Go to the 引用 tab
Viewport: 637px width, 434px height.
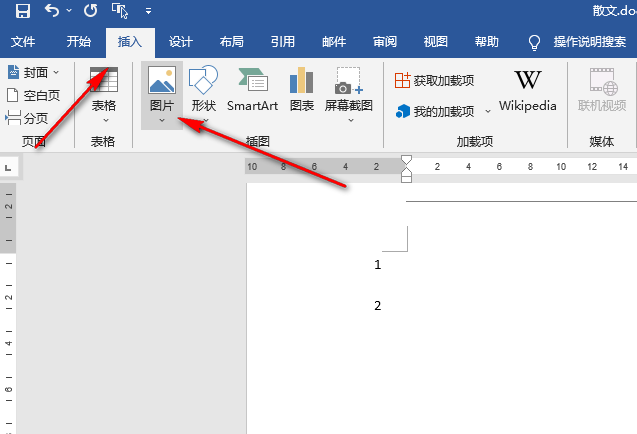[x=283, y=41]
